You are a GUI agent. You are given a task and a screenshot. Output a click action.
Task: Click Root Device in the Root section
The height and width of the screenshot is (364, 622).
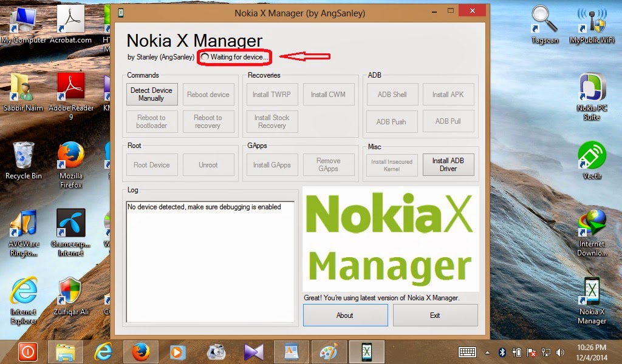coord(151,164)
